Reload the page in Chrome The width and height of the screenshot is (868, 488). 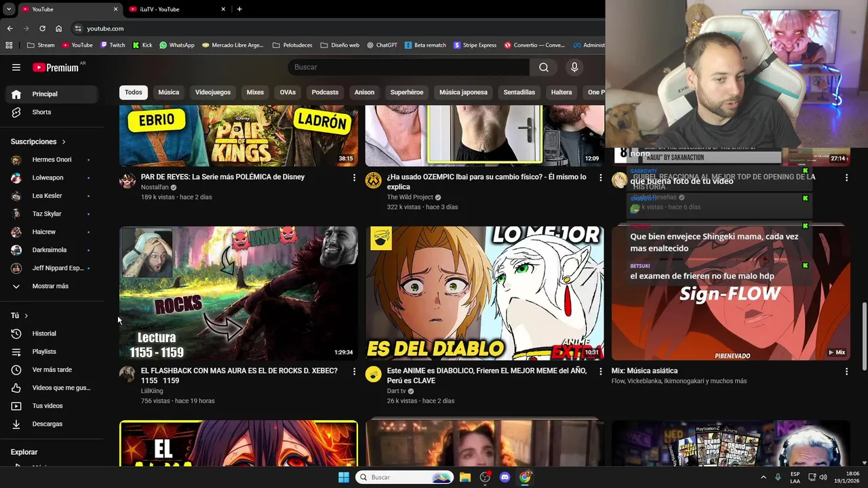[42, 28]
